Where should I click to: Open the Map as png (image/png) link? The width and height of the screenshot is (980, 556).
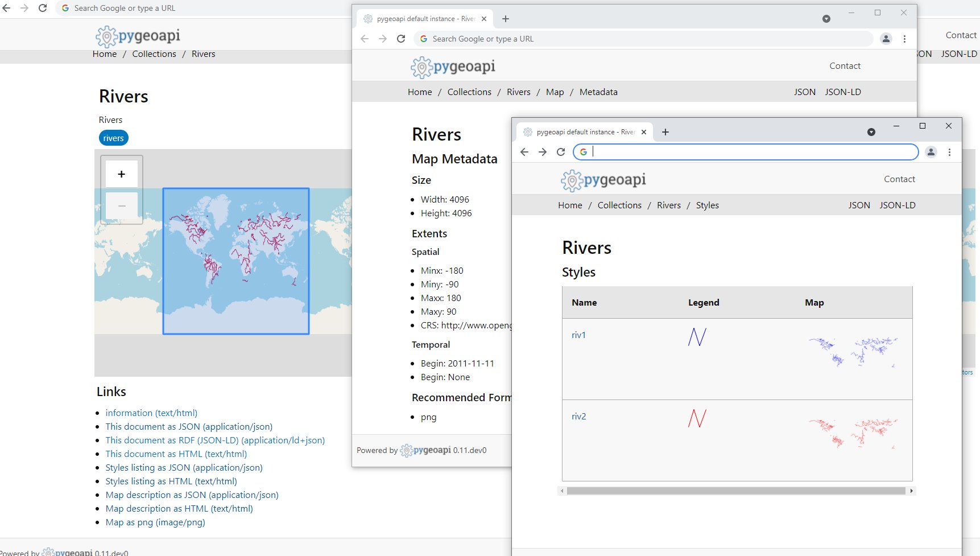155,522
